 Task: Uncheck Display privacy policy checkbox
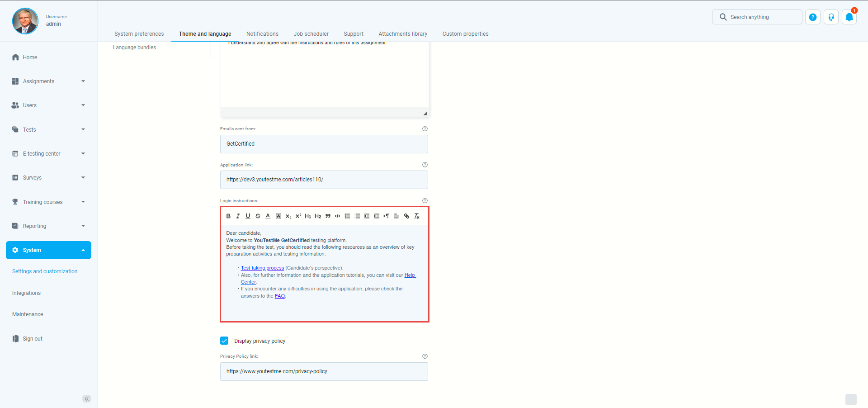coord(224,341)
